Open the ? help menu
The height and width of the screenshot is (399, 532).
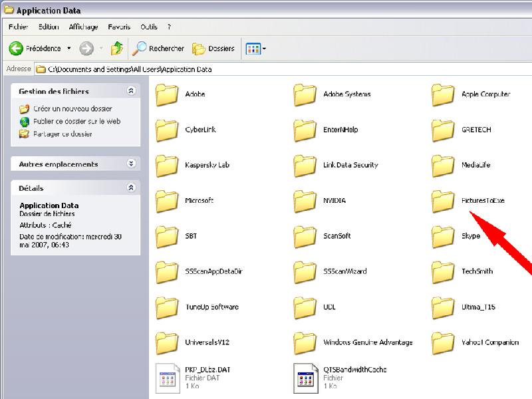pos(169,27)
